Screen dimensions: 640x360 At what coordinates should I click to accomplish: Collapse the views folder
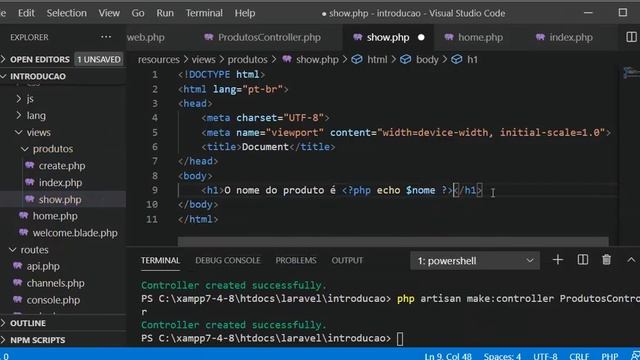[18, 132]
